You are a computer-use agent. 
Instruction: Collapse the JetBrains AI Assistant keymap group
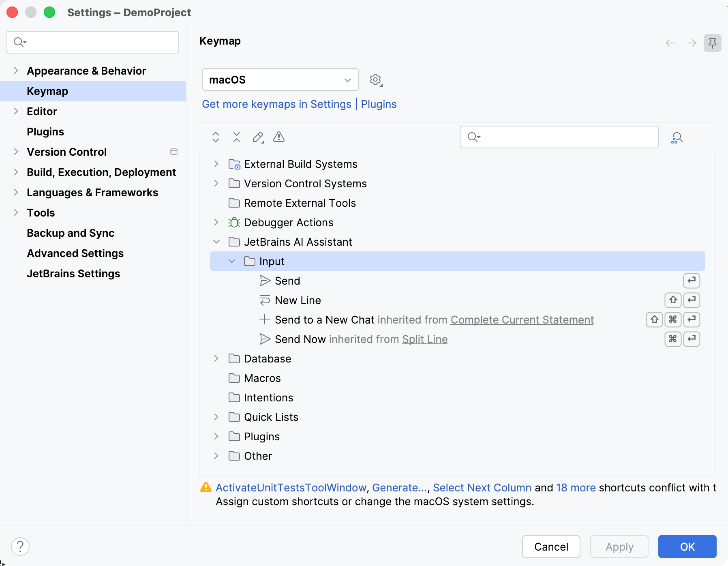coord(216,242)
